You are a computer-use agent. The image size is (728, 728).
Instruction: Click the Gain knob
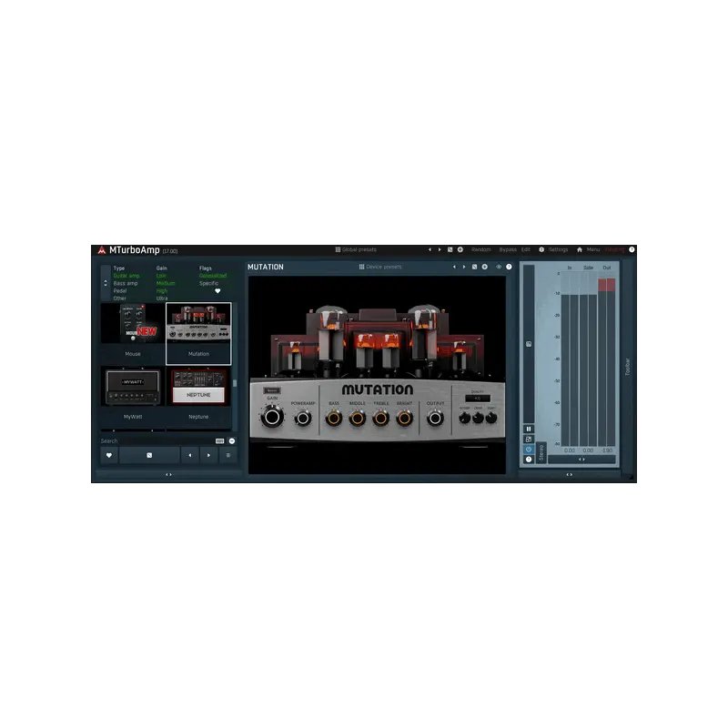272,417
